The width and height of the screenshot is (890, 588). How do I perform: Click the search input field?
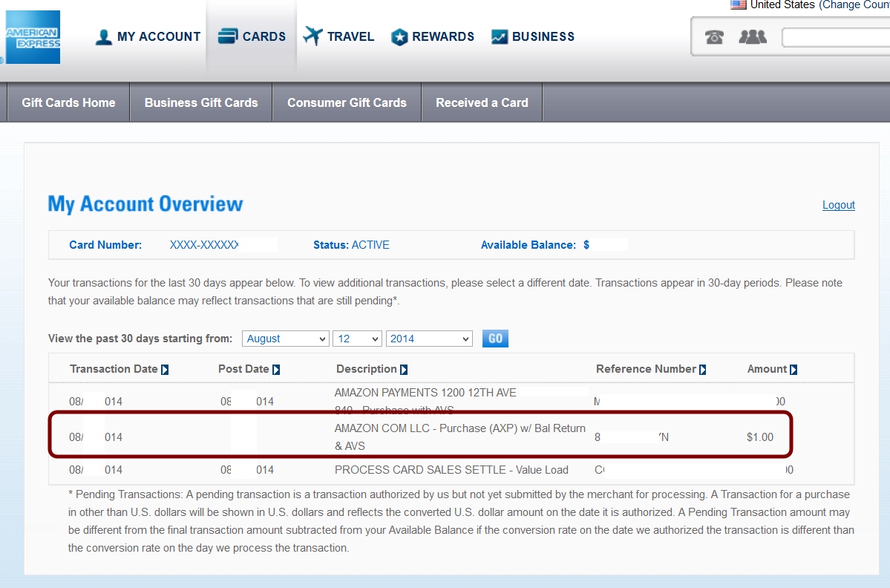(x=835, y=37)
